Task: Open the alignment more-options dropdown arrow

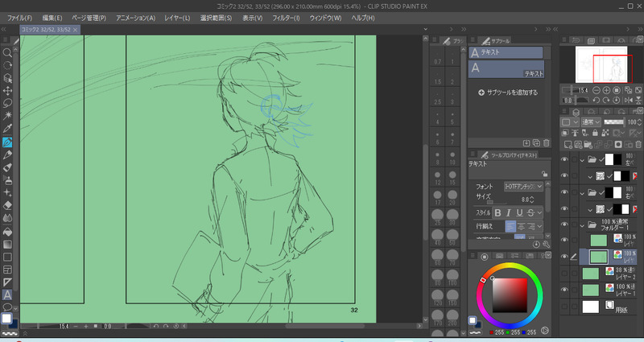Action: click(x=539, y=226)
